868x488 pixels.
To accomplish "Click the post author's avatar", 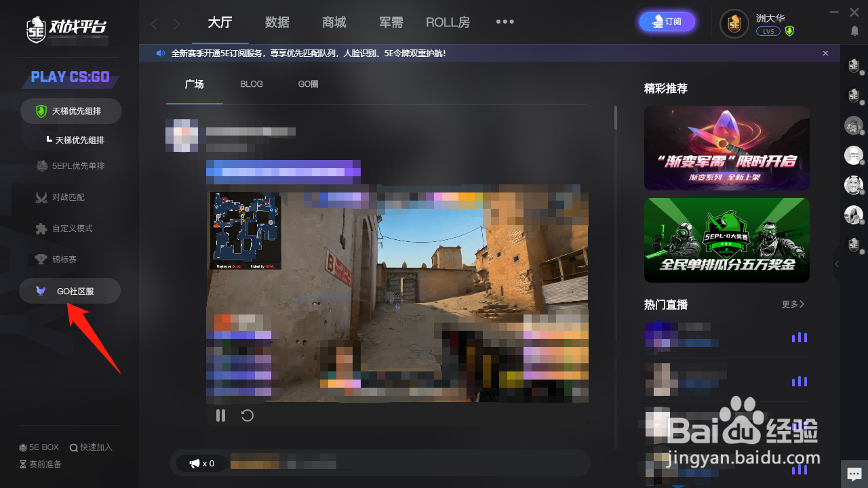I will 182,135.
